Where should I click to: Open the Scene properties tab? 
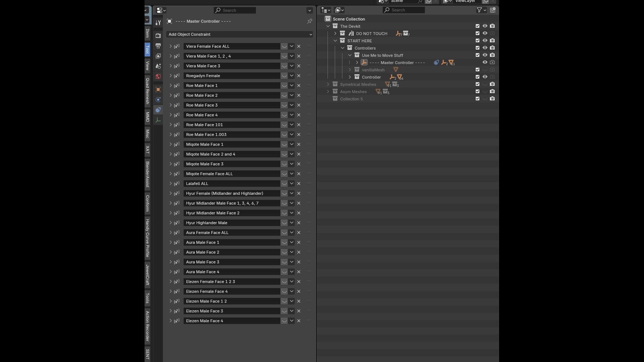tap(158, 66)
